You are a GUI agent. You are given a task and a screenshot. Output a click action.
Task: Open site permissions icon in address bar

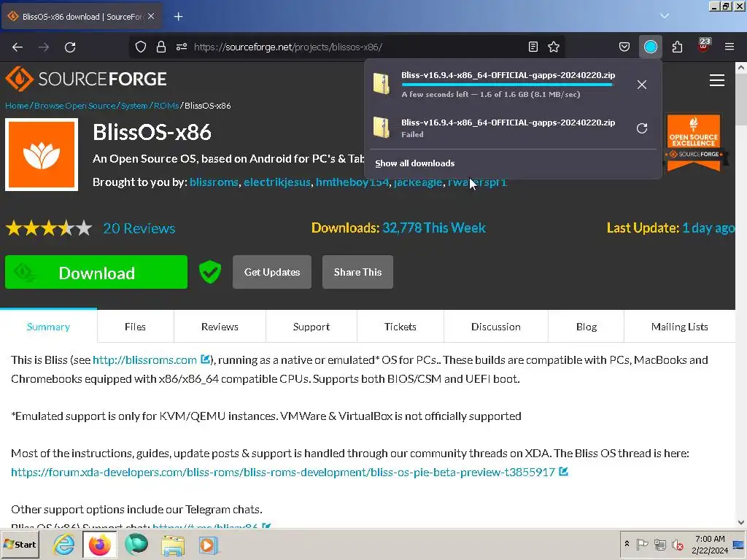pyautogui.click(x=182, y=47)
